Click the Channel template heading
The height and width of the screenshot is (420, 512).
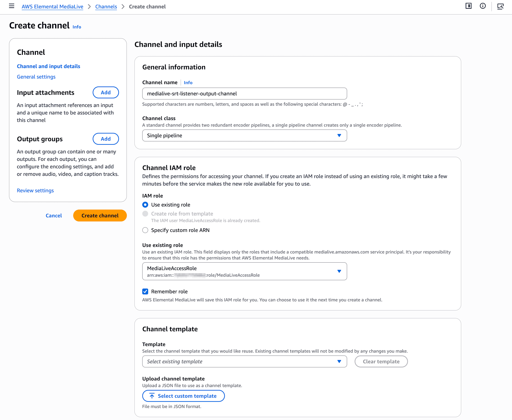[x=170, y=329]
